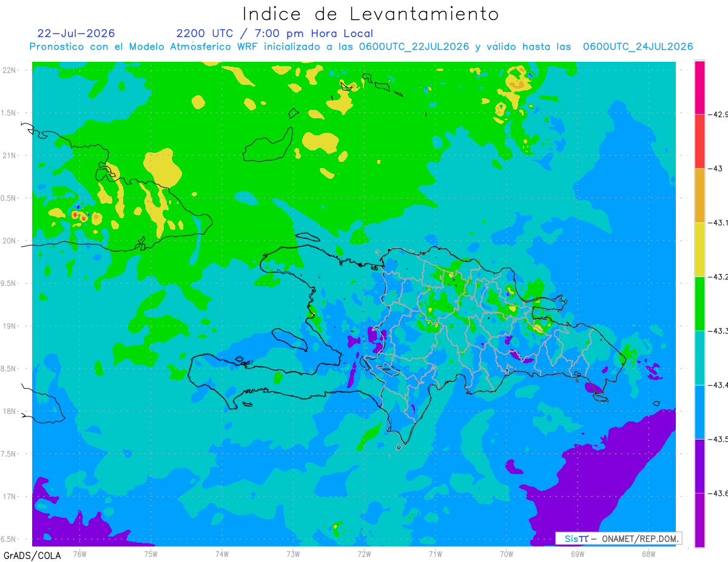
Task: Click the -43.2 legend value
Action: [x=718, y=276]
